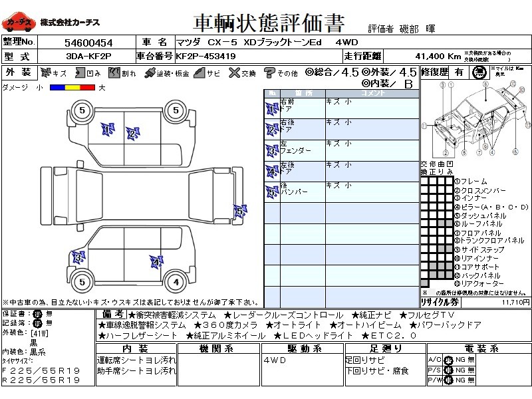Click the その他 question mark legend icon
The height and width of the screenshot is (399, 532).
[269, 72]
